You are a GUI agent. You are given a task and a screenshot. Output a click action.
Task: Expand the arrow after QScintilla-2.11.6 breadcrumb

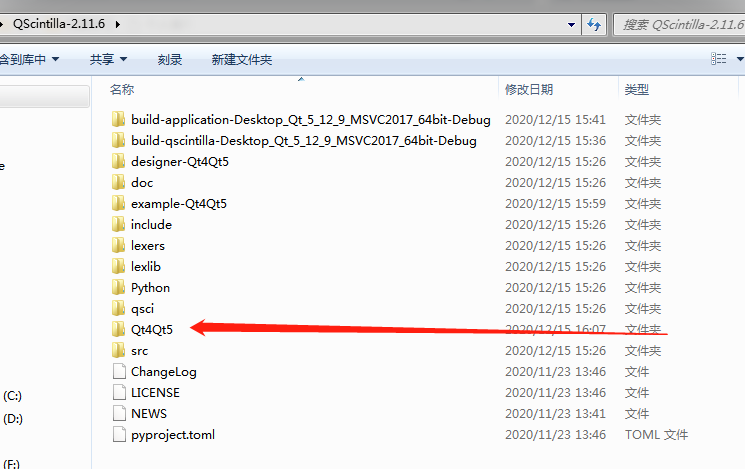point(117,24)
